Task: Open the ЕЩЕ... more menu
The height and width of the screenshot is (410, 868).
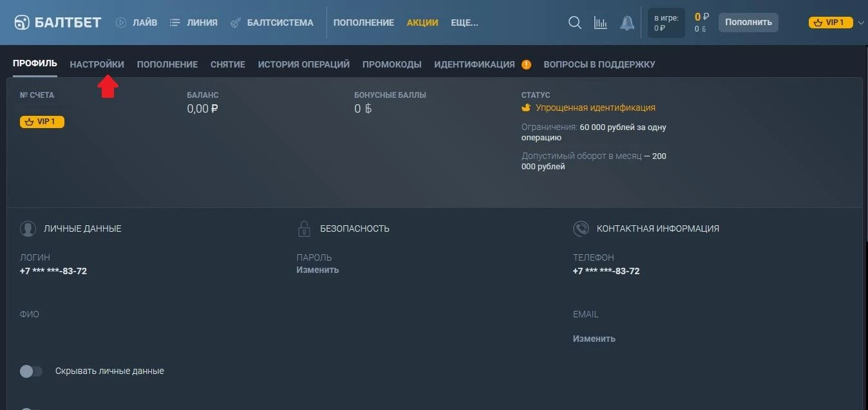Action: coord(465,23)
